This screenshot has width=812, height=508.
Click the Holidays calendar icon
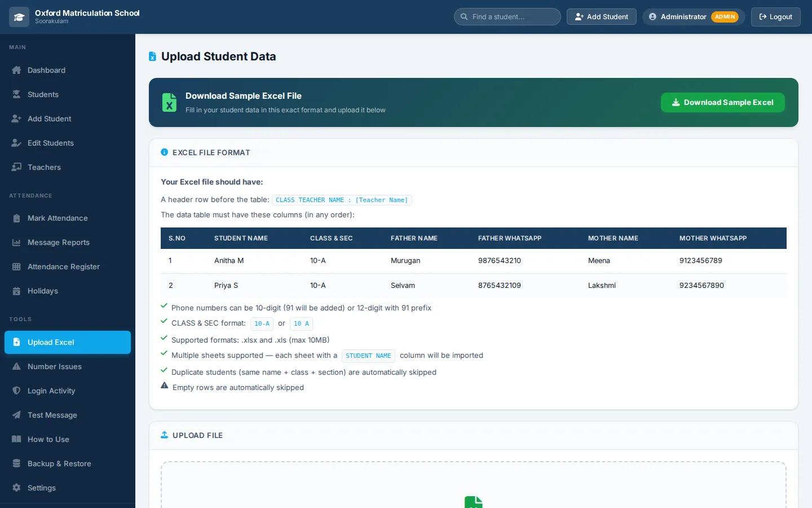16,291
